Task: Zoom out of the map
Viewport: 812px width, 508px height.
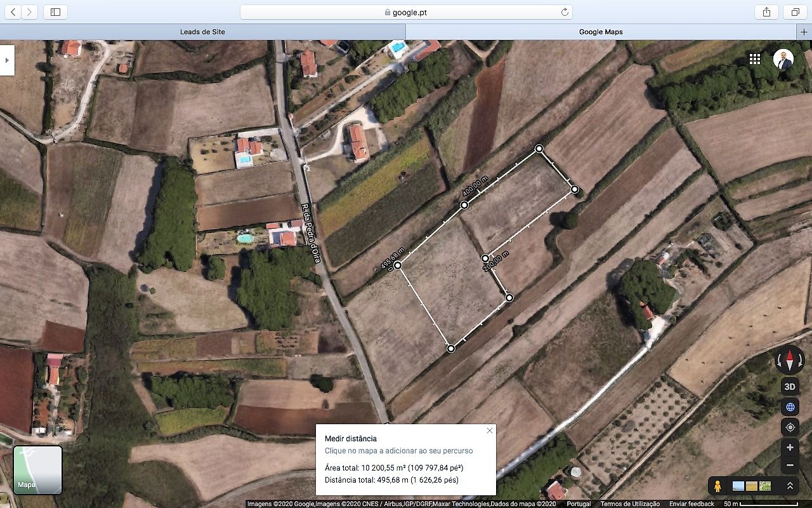Action: pyautogui.click(x=790, y=465)
